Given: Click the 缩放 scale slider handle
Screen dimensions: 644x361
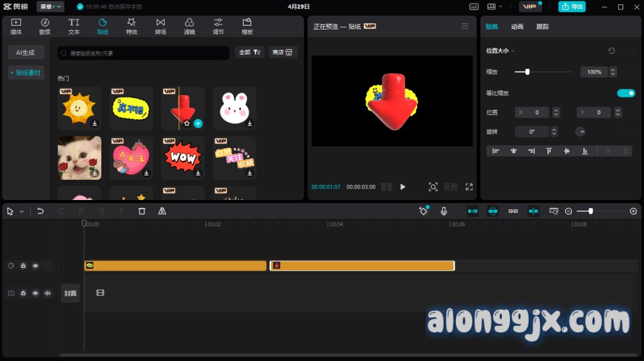Looking at the screenshot, I should pos(527,72).
